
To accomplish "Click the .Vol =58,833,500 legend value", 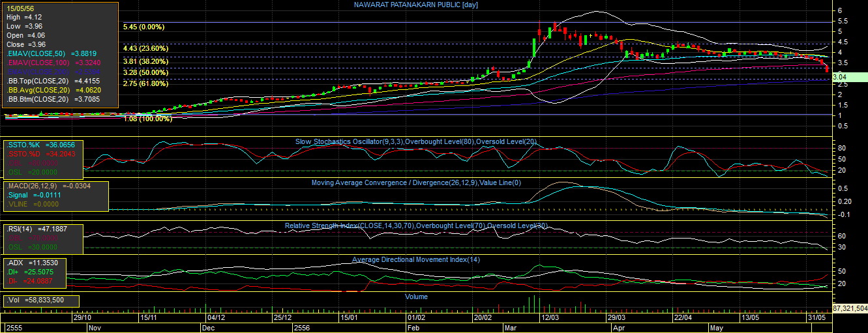I will coord(35,300).
